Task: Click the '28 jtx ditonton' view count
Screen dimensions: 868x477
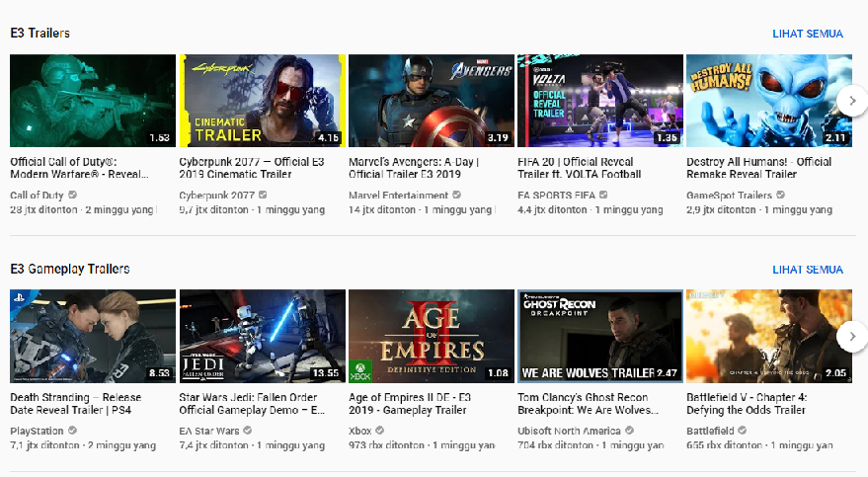Action: click(43, 209)
